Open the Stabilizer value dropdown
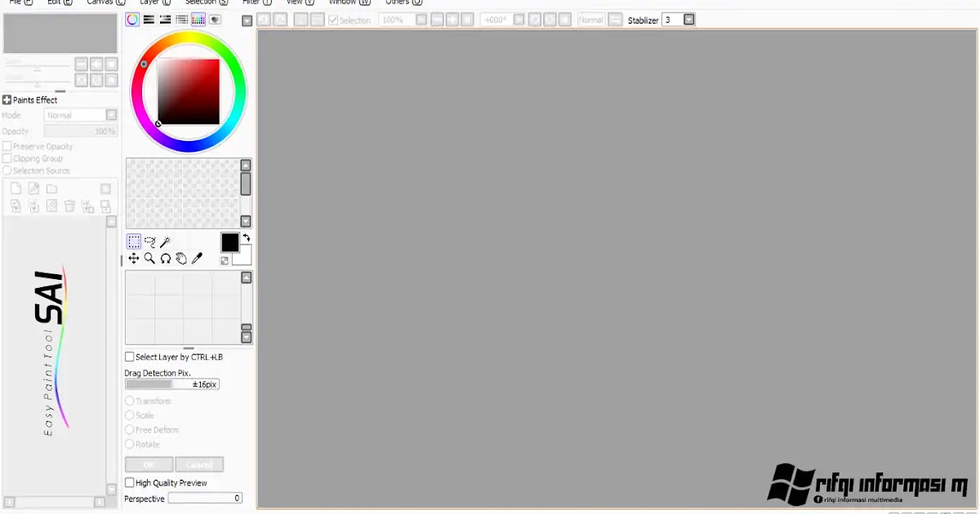Screen dimensions: 980x514 [x=689, y=20]
